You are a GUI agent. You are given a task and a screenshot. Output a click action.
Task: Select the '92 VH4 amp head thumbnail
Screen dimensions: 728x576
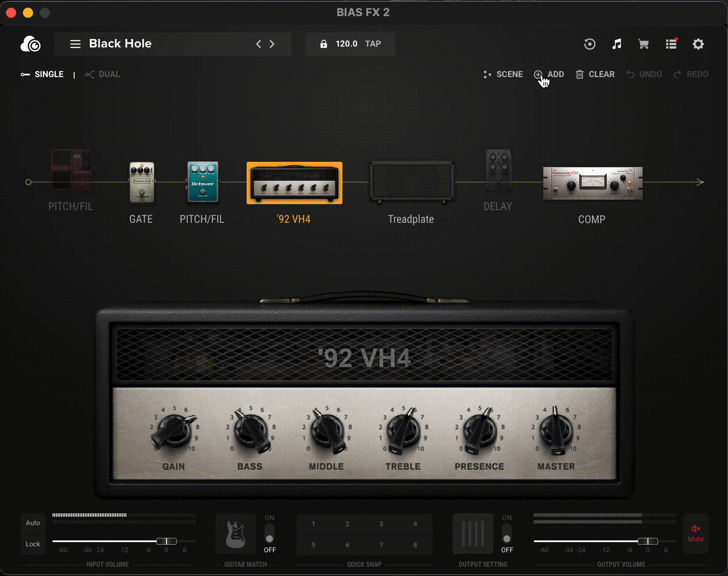coord(295,183)
